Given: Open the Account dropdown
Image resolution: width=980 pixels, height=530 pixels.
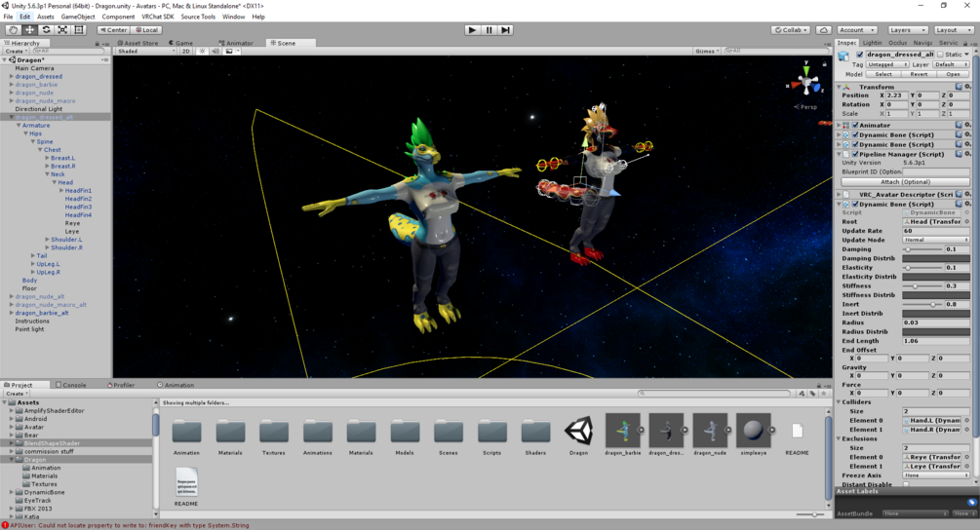Looking at the screenshot, I should 857,30.
